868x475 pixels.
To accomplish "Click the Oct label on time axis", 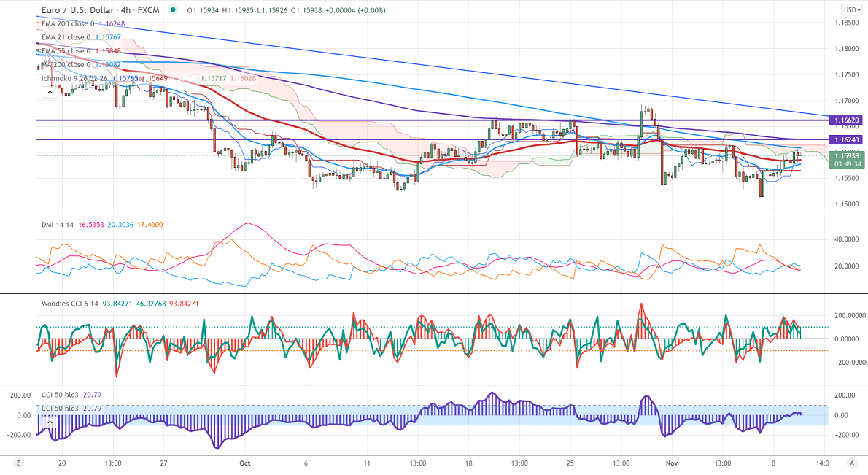I will [x=245, y=463].
